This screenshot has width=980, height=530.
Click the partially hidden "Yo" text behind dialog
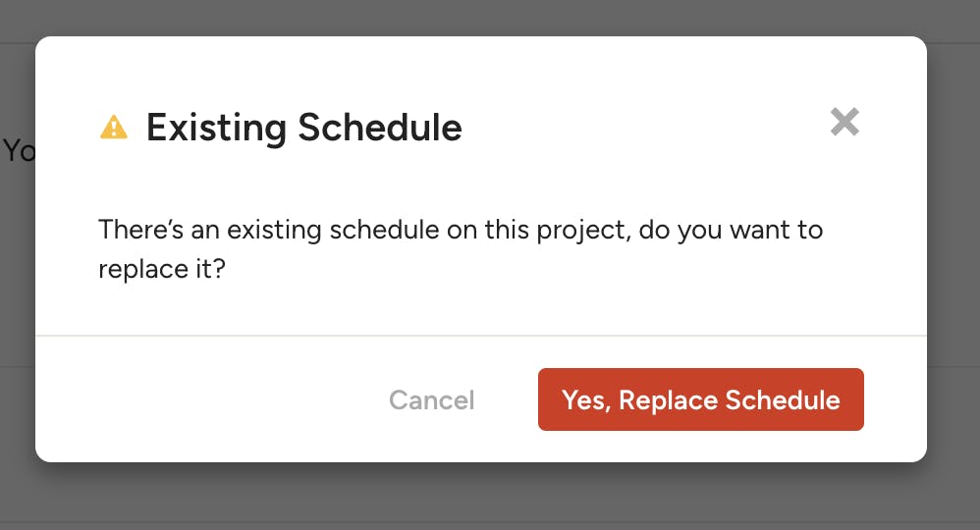(x=18, y=150)
